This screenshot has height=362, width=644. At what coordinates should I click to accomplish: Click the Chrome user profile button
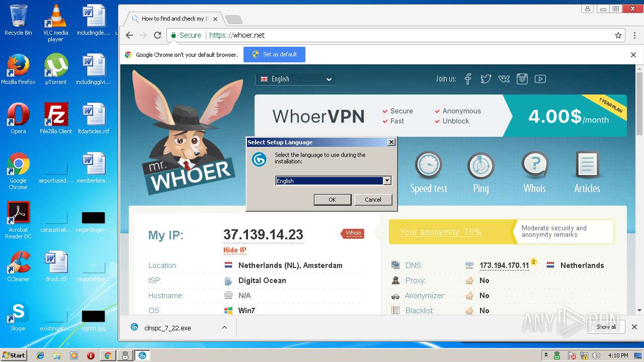pos(587,9)
